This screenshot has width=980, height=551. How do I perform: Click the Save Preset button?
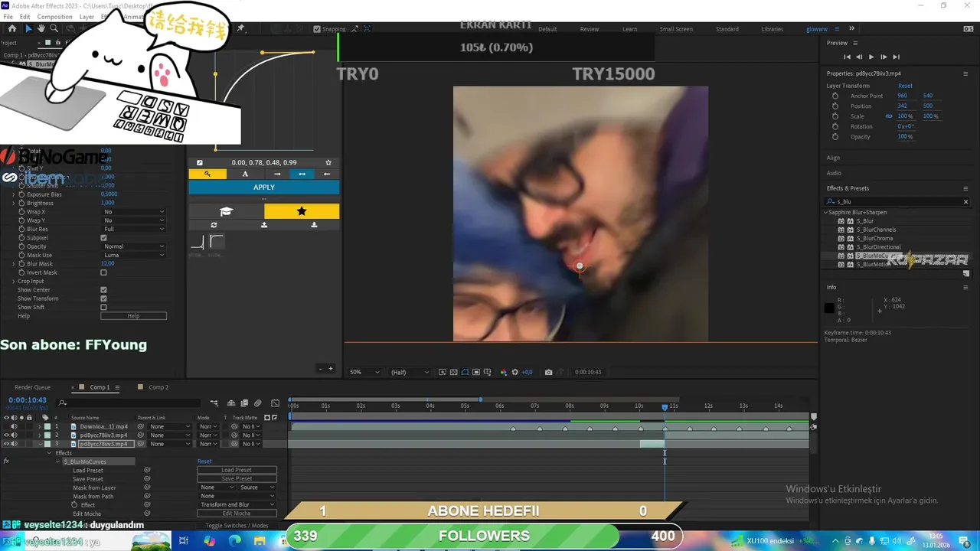tap(237, 478)
